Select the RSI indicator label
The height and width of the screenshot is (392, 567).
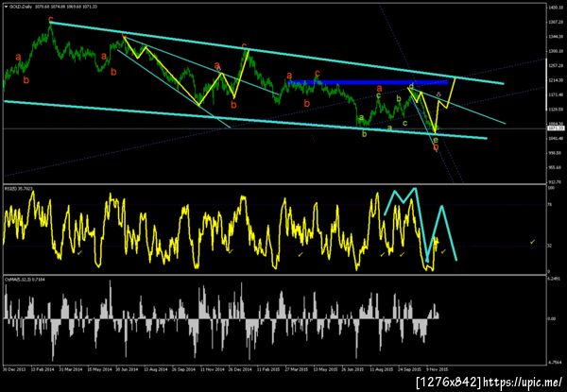(17, 188)
